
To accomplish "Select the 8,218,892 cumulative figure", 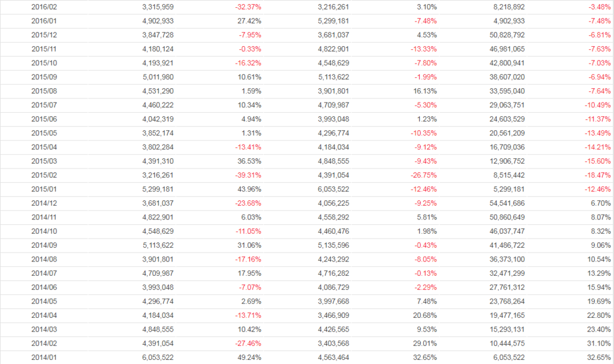I will point(508,7).
